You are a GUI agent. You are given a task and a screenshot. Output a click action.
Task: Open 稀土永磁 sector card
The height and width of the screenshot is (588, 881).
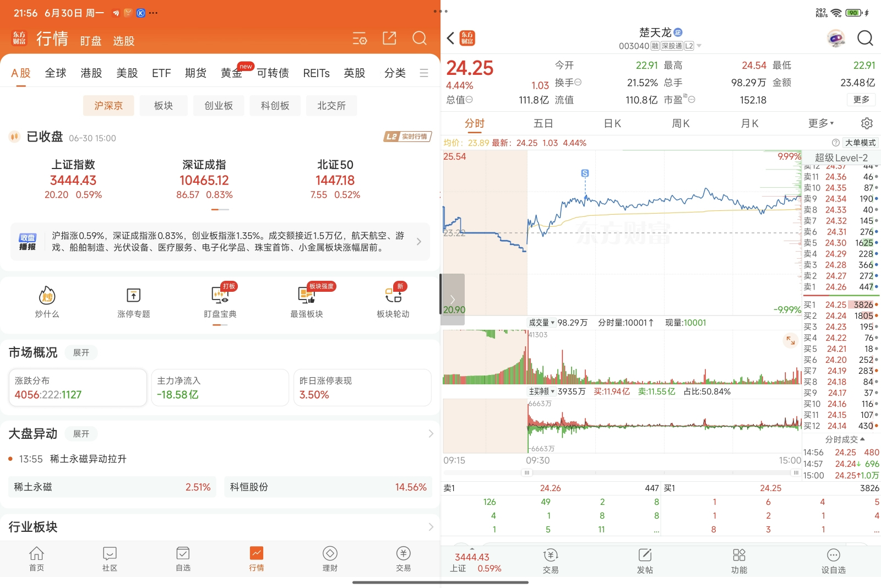(x=112, y=487)
